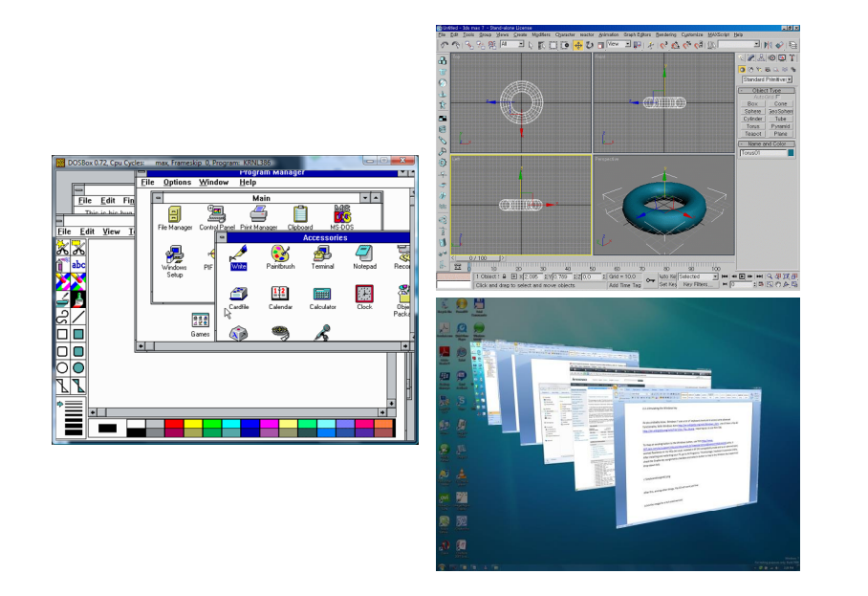Open the Options menu in Program Manager
The width and height of the screenshot is (868, 596).
tap(177, 182)
